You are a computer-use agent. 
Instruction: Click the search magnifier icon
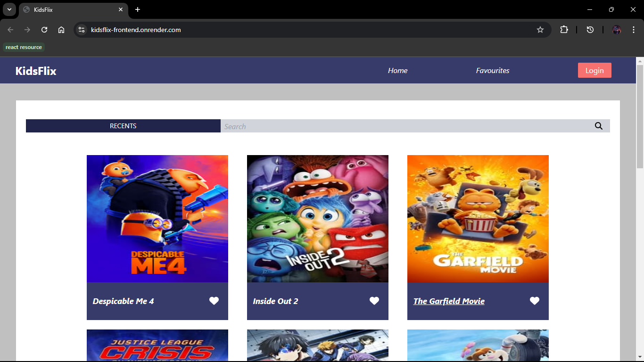tap(599, 126)
